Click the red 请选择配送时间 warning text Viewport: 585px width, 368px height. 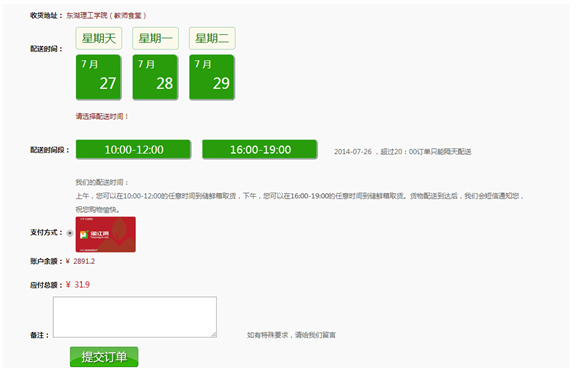(102, 116)
